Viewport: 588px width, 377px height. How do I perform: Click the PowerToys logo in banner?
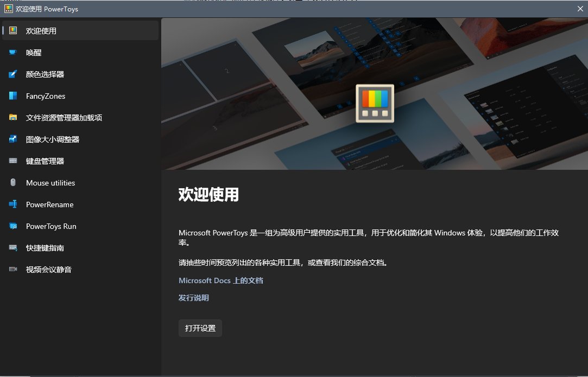[x=375, y=104]
